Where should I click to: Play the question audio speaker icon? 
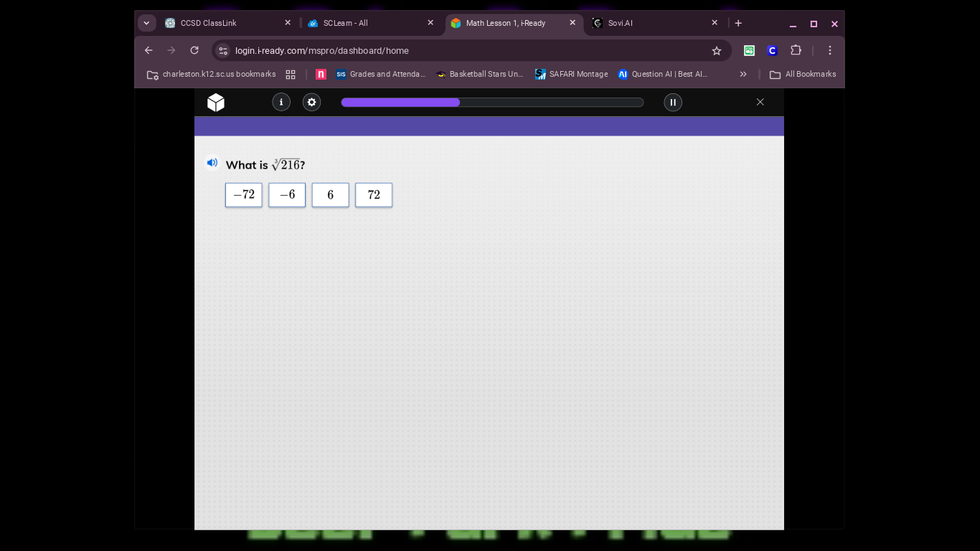(x=212, y=163)
